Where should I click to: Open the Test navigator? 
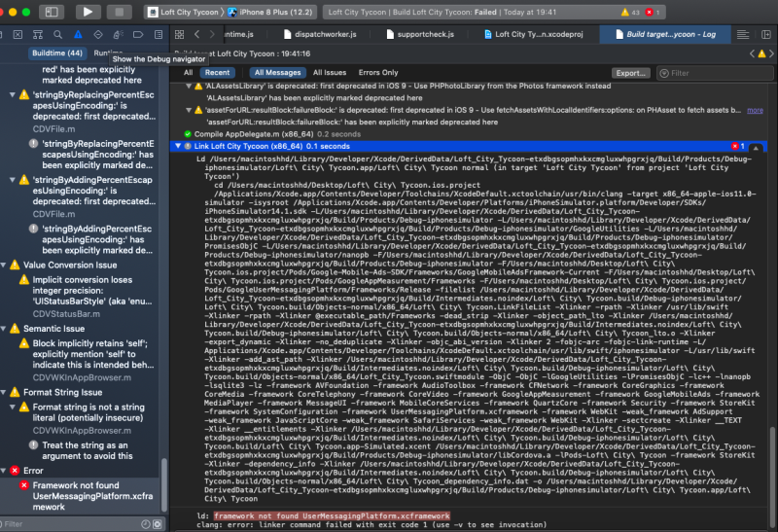tap(98, 34)
